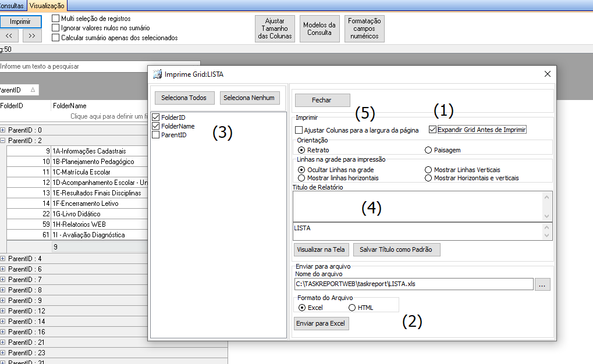Expand the ParentID : 8 group
The image size is (593, 364).
click(x=3, y=290)
